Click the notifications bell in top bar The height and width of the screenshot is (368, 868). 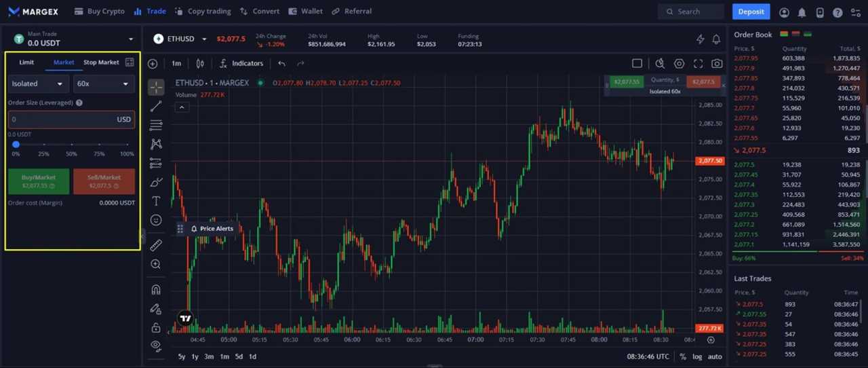point(802,12)
